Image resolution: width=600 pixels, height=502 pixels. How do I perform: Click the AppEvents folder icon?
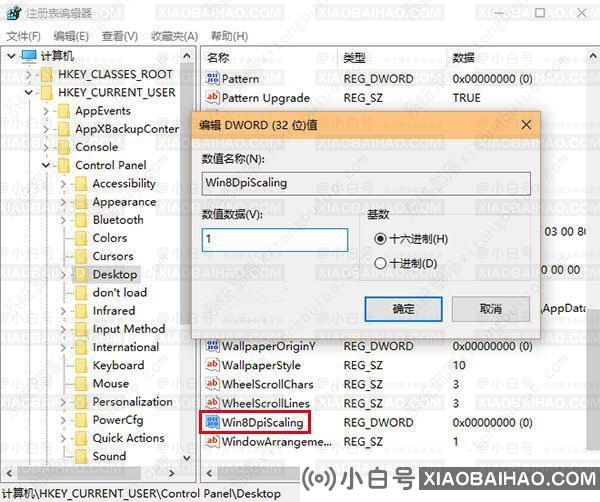[x=64, y=111]
